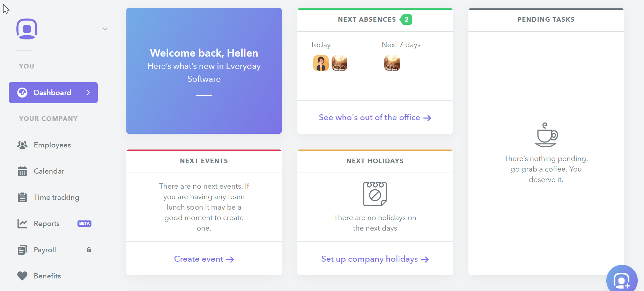Viewport: 644px width, 291px height.
Task: Click the green absences count badge
Action: pos(406,20)
